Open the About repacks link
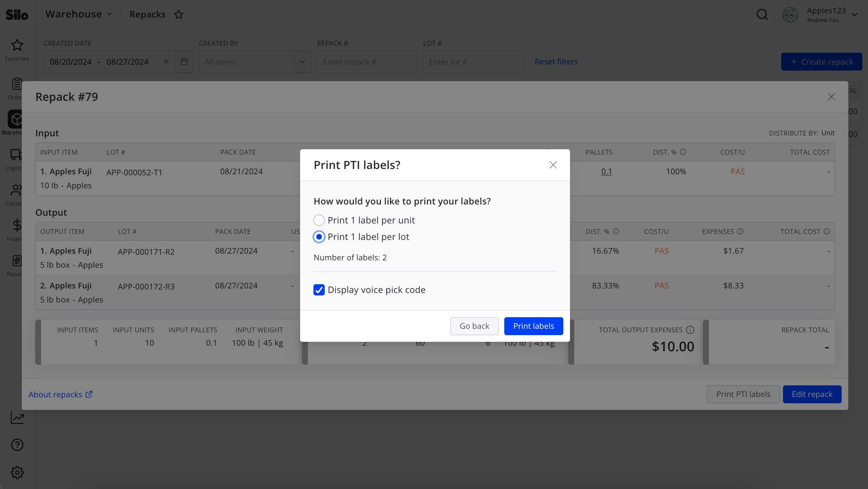This screenshot has width=868, height=489. pos(60,395)
